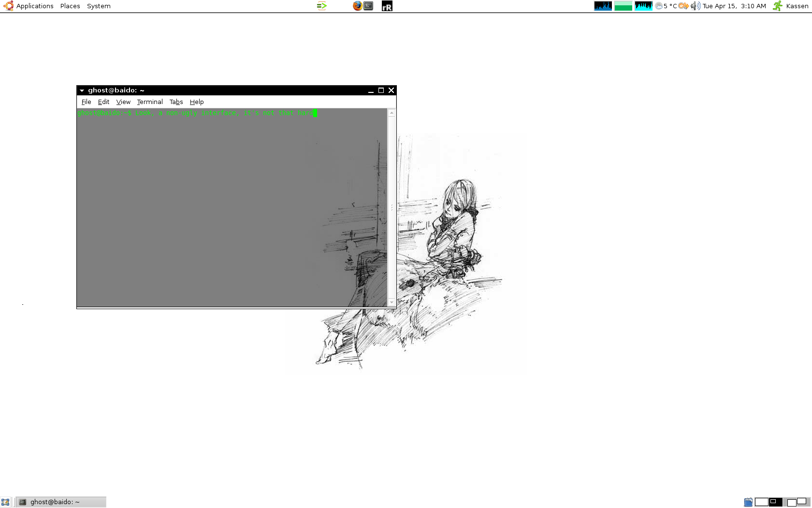Click the volume speaker icon
The width and height of the screenshot is (812, 508).
696,6
